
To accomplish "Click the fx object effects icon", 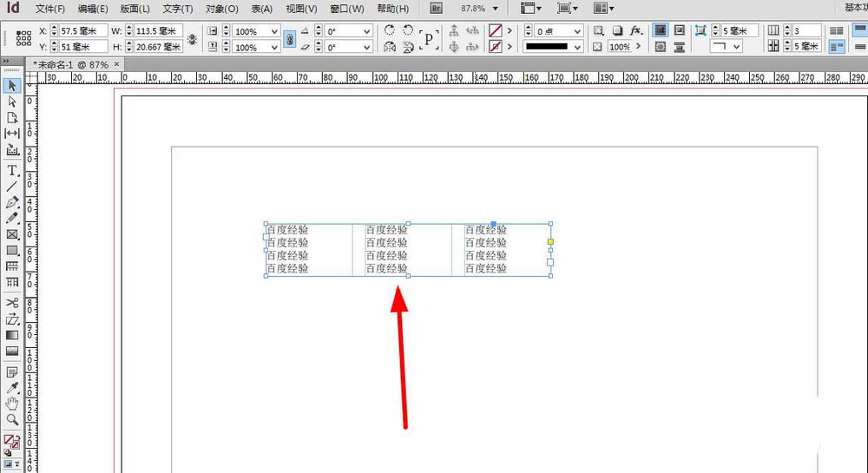I will pos(636,30).
